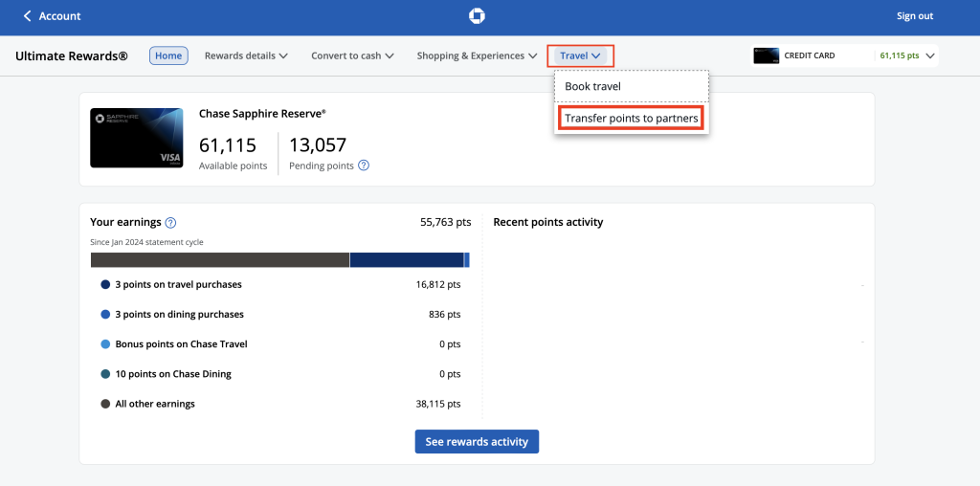
Task: Click the dark navy travel purchases dot
Action: tap(105, 284)
